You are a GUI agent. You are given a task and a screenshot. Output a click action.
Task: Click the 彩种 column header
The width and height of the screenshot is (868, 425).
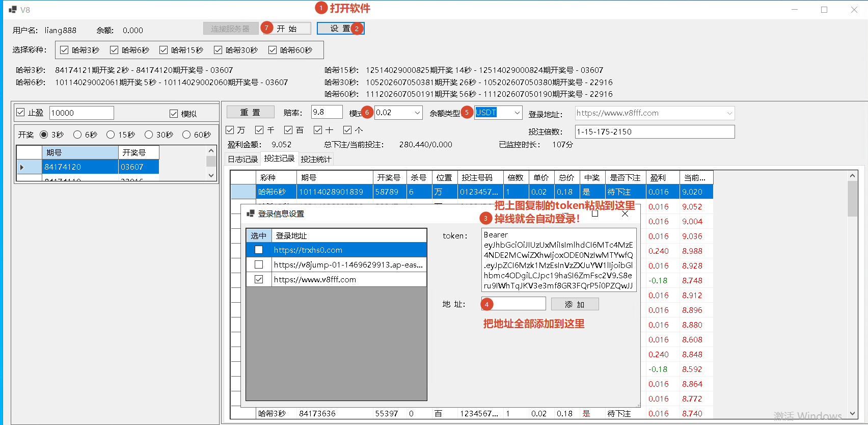(276, 177)
